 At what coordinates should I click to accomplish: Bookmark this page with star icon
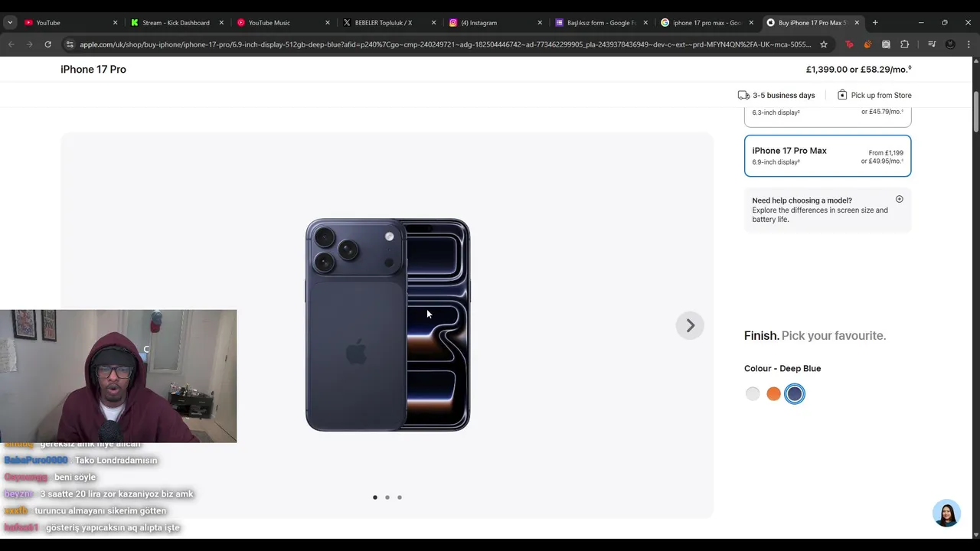pos(824,44)
